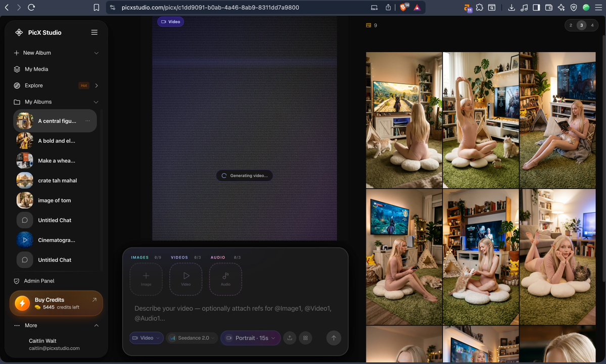Open options for 'A central figu...' album
The image size is (606, 364).
[x=88, y=121]
